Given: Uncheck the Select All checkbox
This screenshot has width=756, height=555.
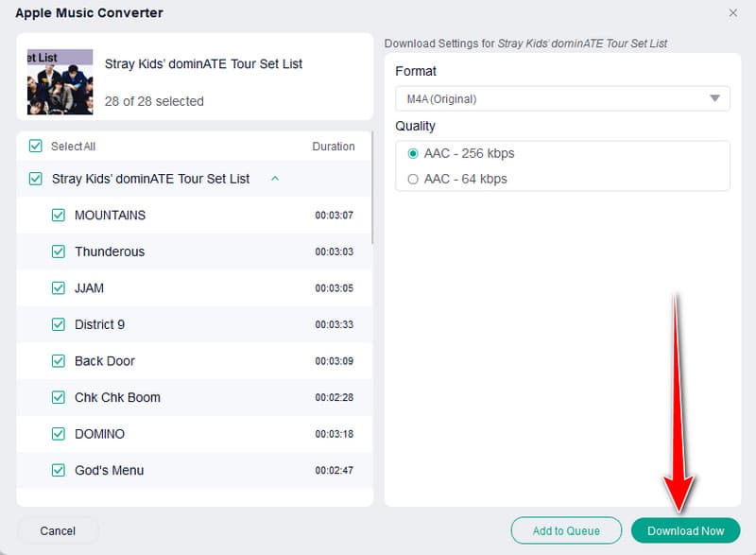Looking at the screenshot, I should click(x=36, y=147).
